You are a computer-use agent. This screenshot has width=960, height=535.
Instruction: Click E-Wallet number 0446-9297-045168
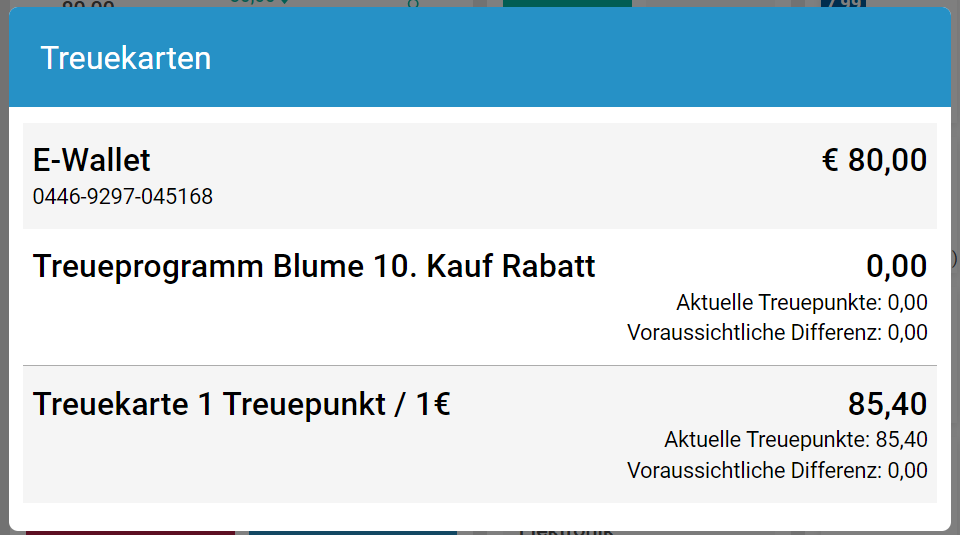(x=123, y=197)
